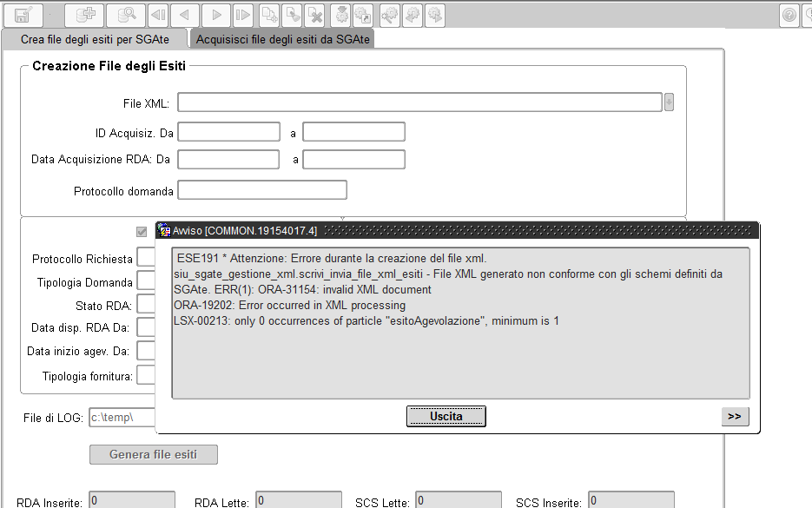This screenshot has height=508, width=812.
Task: Click the database query search icon
Action: [x=126, y=15]
